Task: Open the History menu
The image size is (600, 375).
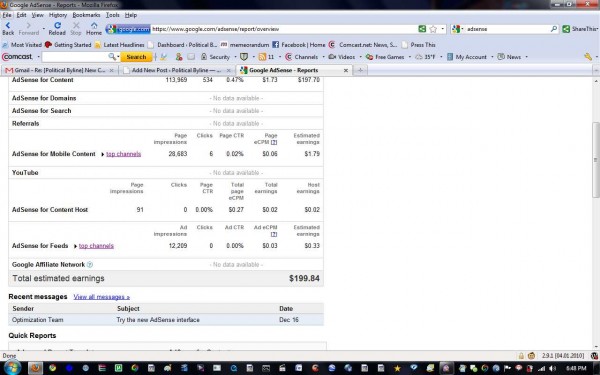Action: coord(58,15)
